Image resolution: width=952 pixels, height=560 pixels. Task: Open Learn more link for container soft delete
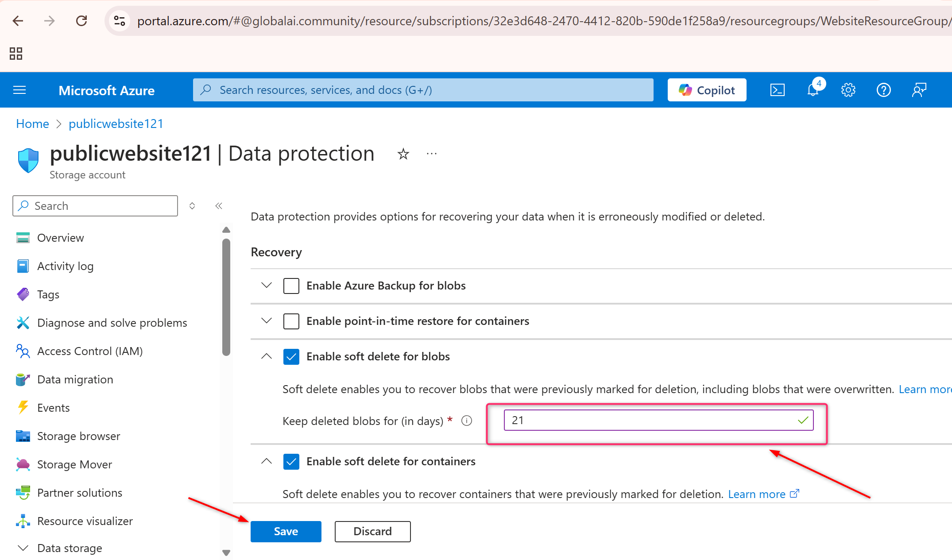(x=764, y=494)
